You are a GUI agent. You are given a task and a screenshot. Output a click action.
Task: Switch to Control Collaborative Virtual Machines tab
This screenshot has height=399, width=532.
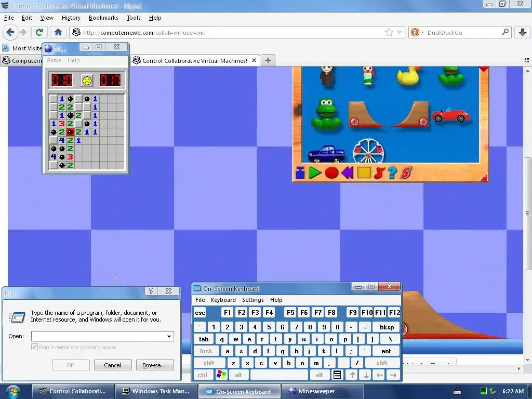195,60
